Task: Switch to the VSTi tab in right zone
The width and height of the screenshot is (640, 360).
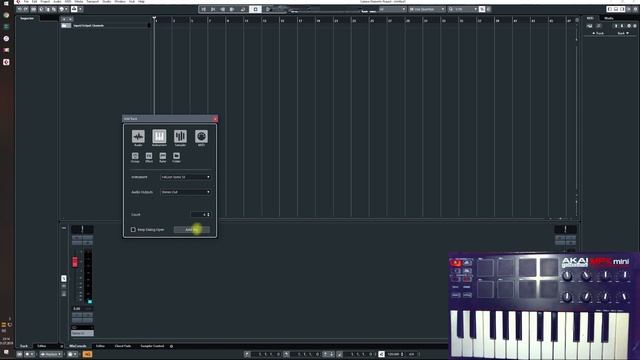Action: point(590,18)
